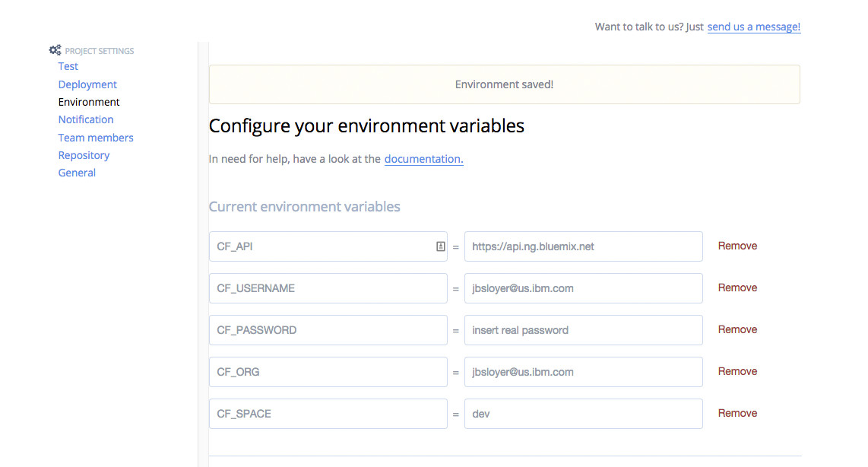Select Environment in the sidebar

tap(89, 102)
